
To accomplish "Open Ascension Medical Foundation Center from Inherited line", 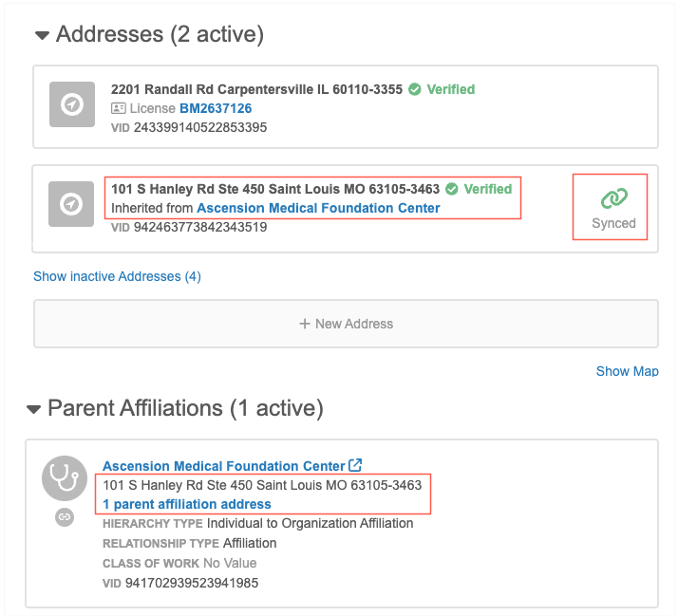I will pyautogui.click(x=318, y=208).
